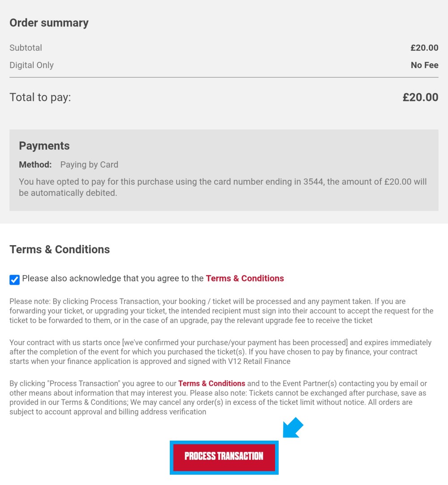Click the card ending in 3544 notice
The height and width of the screenshot is (485, 448).
223,187
